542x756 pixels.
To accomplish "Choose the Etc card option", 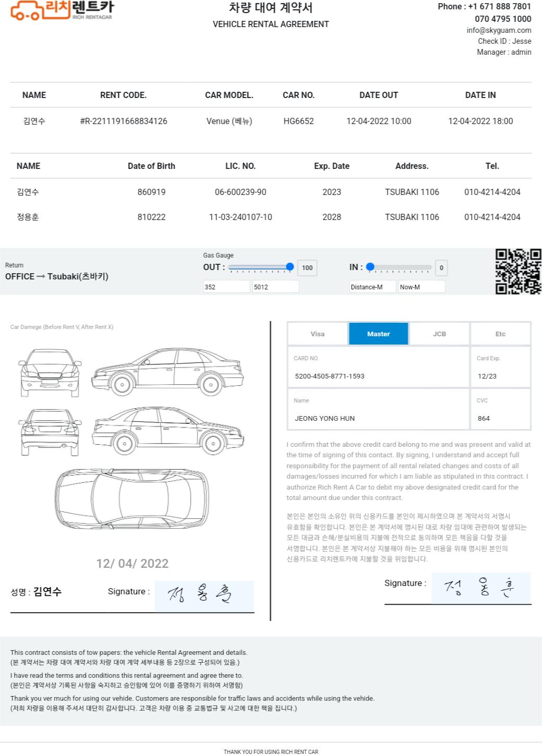I will (x=500, y=334).
